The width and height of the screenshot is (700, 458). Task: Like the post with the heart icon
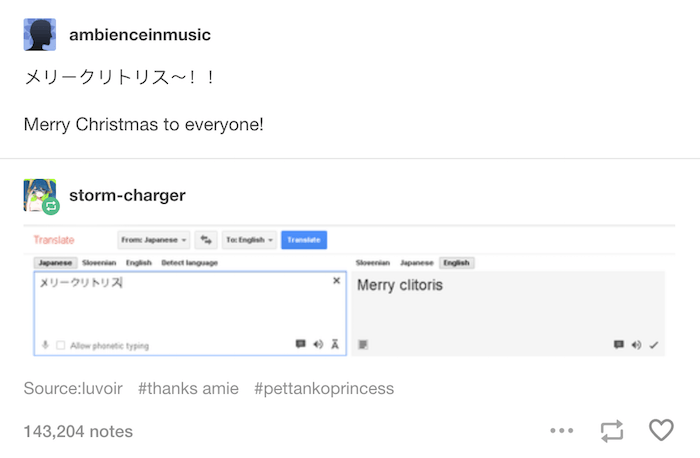661,430
